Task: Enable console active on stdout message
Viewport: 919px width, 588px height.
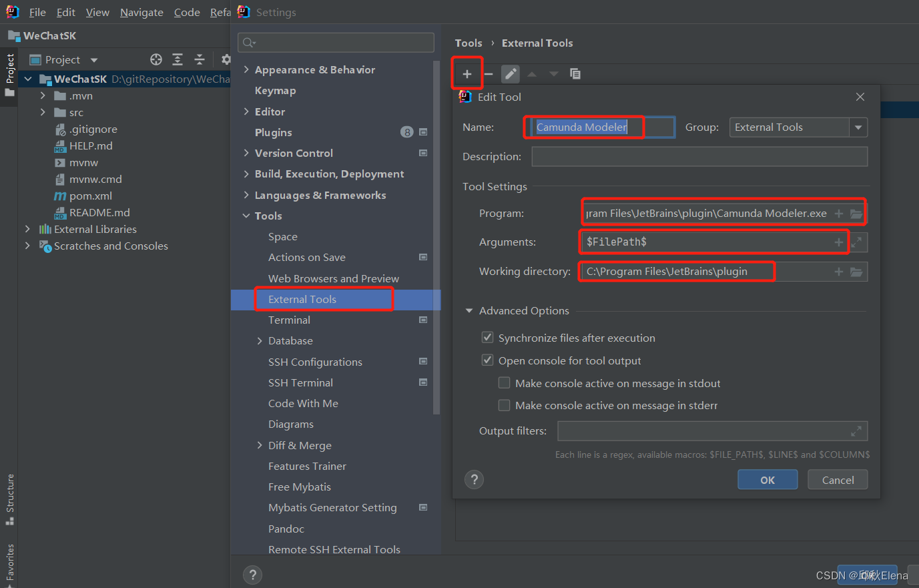Action: [x=505, y=383]
